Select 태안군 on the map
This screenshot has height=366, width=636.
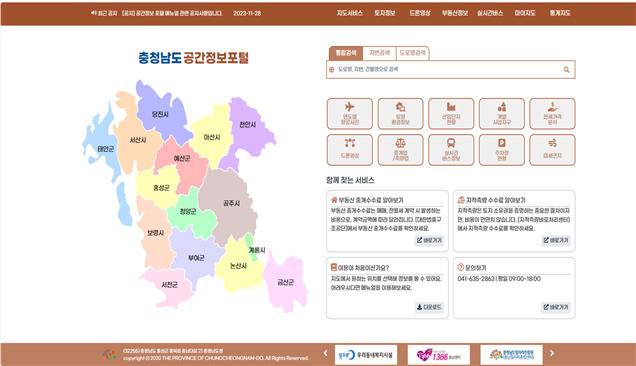106,149
